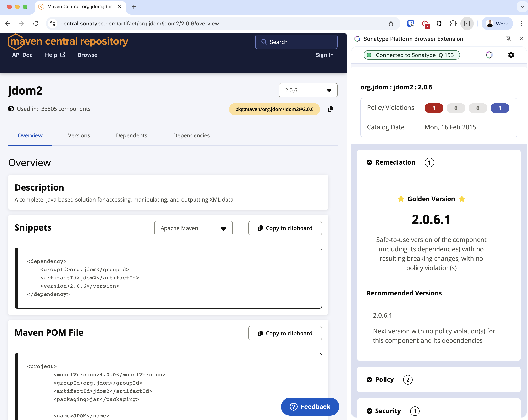Open a new browser tab
The width and height of the screenshot is (528, 420).
pos(134,7)
